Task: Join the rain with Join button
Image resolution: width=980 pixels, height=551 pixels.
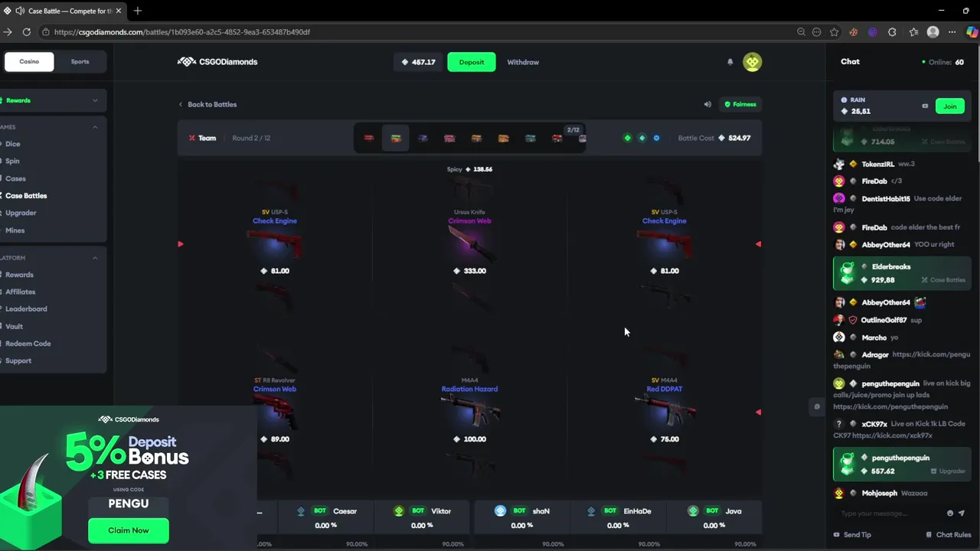Action: coord(950,106)
